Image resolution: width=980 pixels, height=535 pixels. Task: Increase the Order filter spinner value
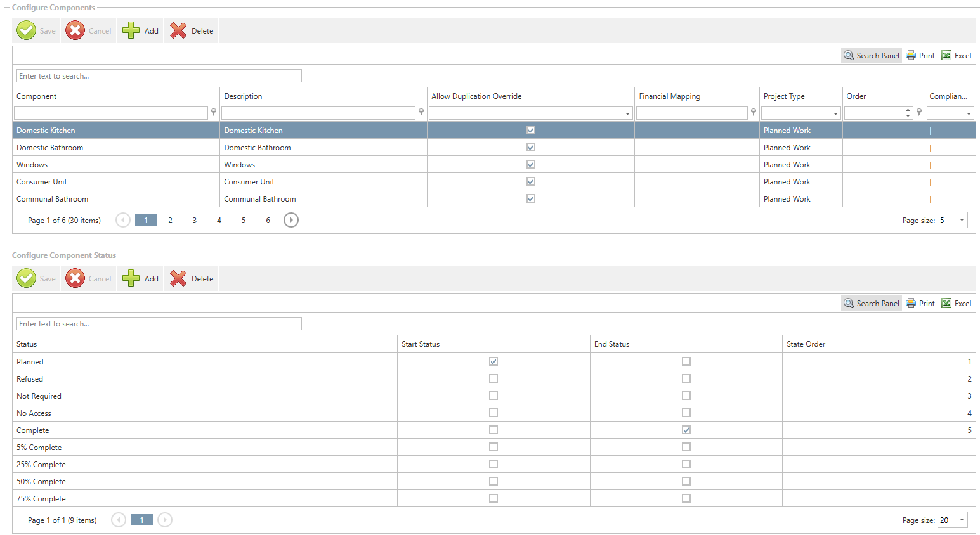tap(908, 110)
